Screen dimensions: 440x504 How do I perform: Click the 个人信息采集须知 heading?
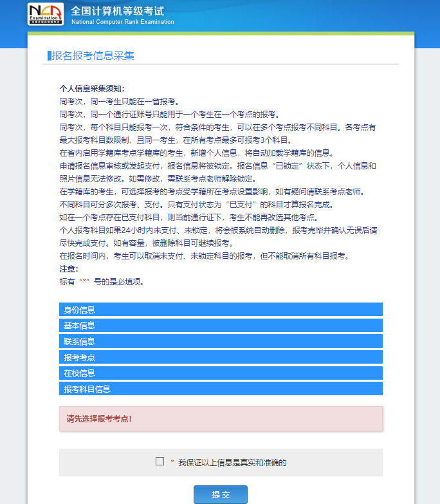click(92, 89)
